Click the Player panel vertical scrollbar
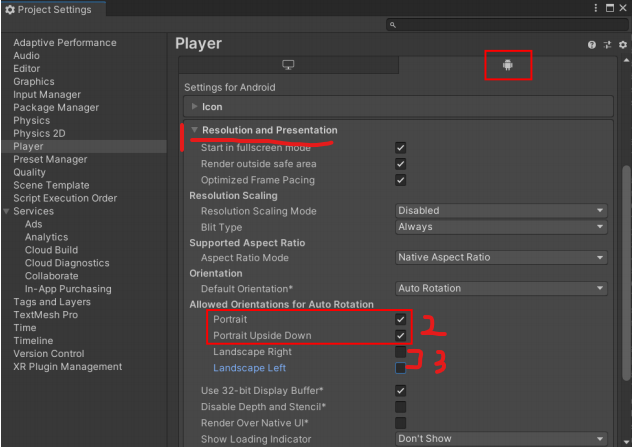 pyautogui.click(x=626, y=273)
